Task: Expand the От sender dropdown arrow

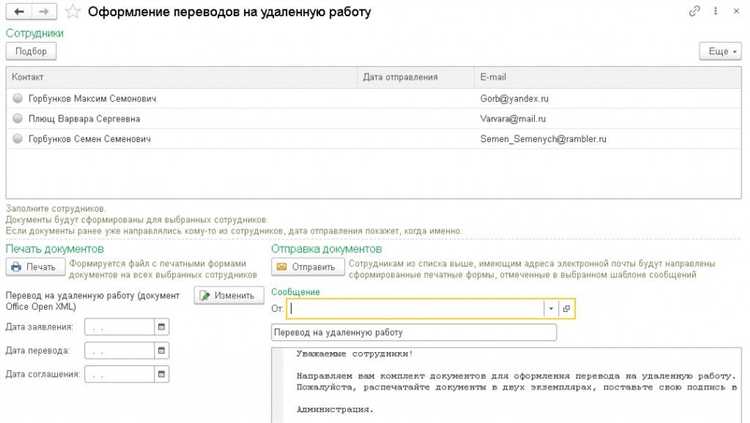Action: 550,309
